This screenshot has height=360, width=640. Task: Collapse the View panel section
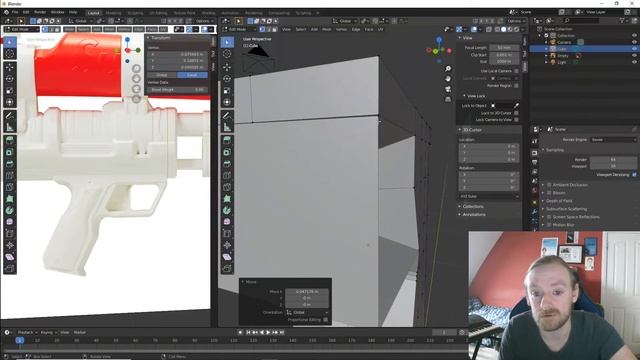click(x=466, y=38)
